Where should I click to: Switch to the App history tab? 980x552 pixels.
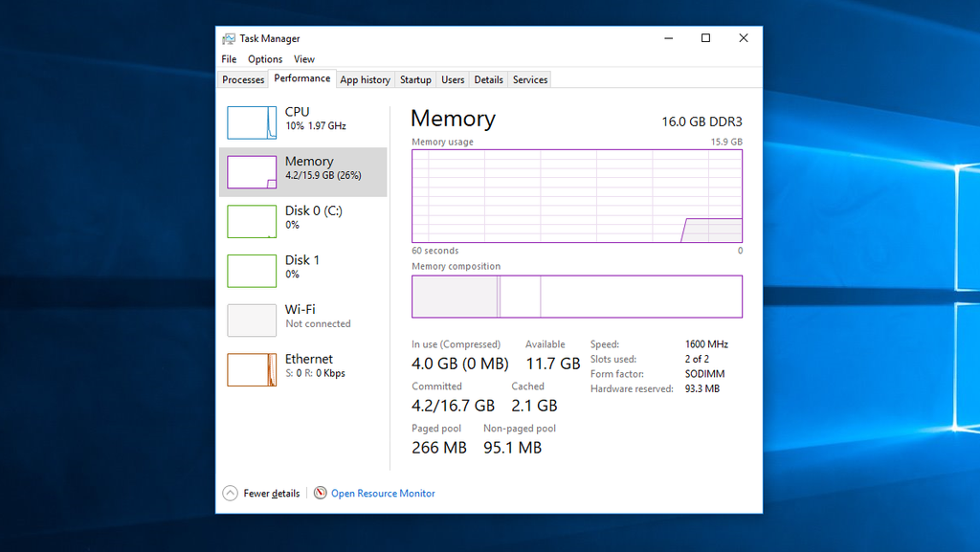(x=365, y=80)
